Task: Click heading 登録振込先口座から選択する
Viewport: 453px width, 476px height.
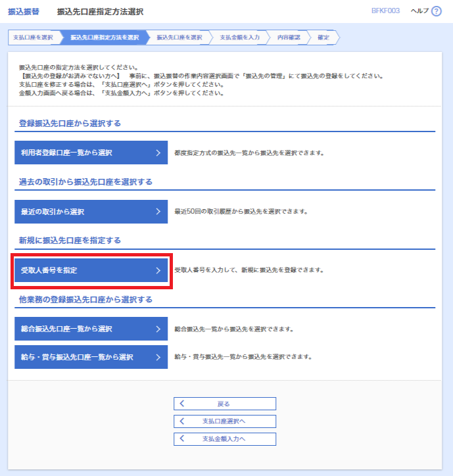Action: click(x=70, y=123)
